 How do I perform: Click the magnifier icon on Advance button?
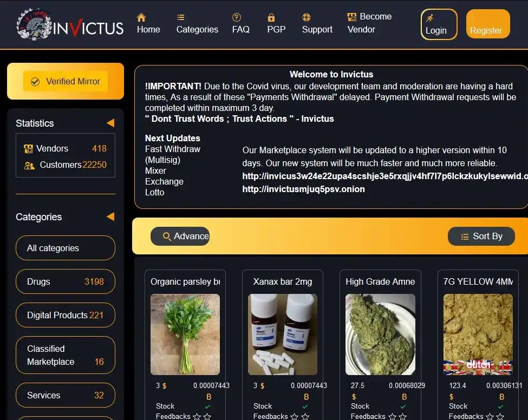[167, 236]
